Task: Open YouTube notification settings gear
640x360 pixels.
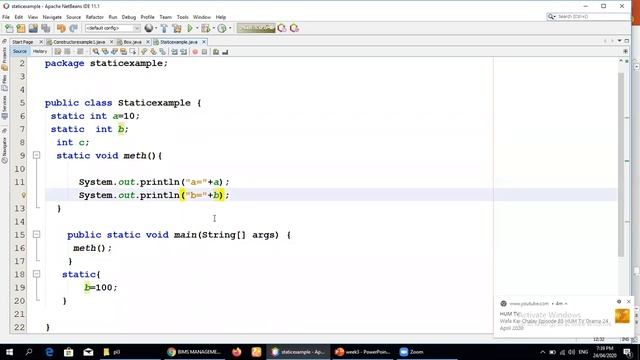Action: pyautogui.click(x=619, y=302)
